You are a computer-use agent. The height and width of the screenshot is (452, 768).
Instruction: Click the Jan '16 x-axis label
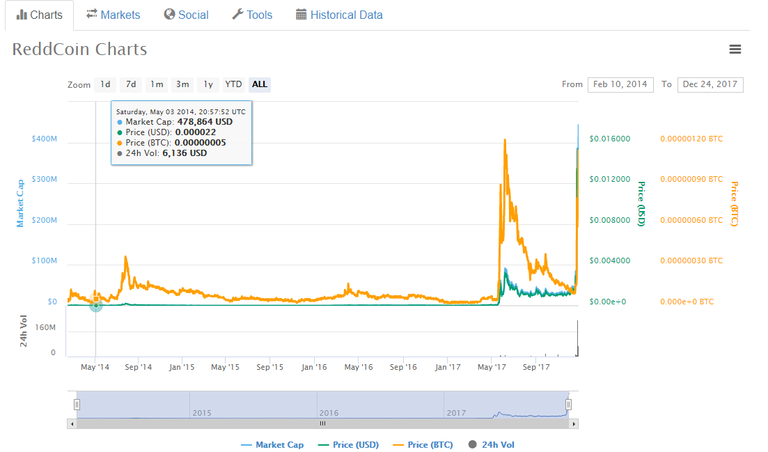pos(314,367)
